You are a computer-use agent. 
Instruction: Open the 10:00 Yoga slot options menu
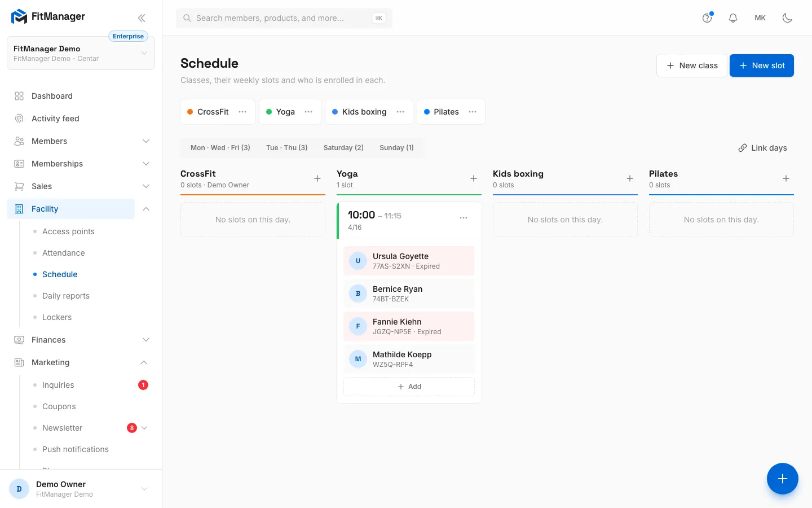(464, 218)
